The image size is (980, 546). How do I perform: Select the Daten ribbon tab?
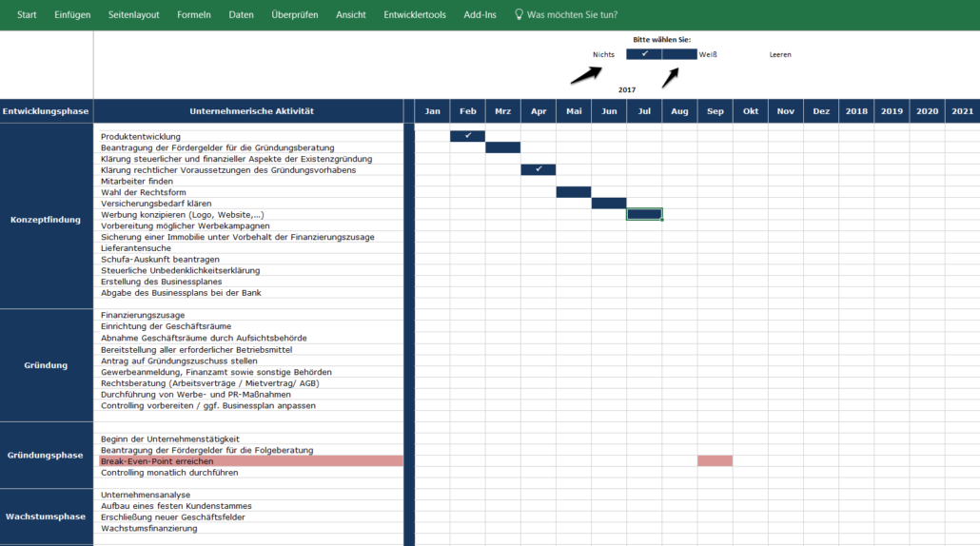tap(242, 14)
